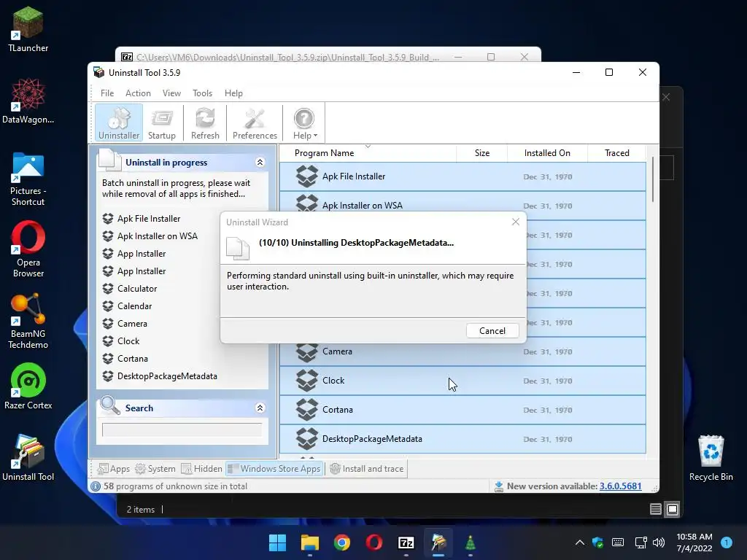Open Preferences from the toolbar
Viewport: 747px width, 560px height.
[255, 122]
